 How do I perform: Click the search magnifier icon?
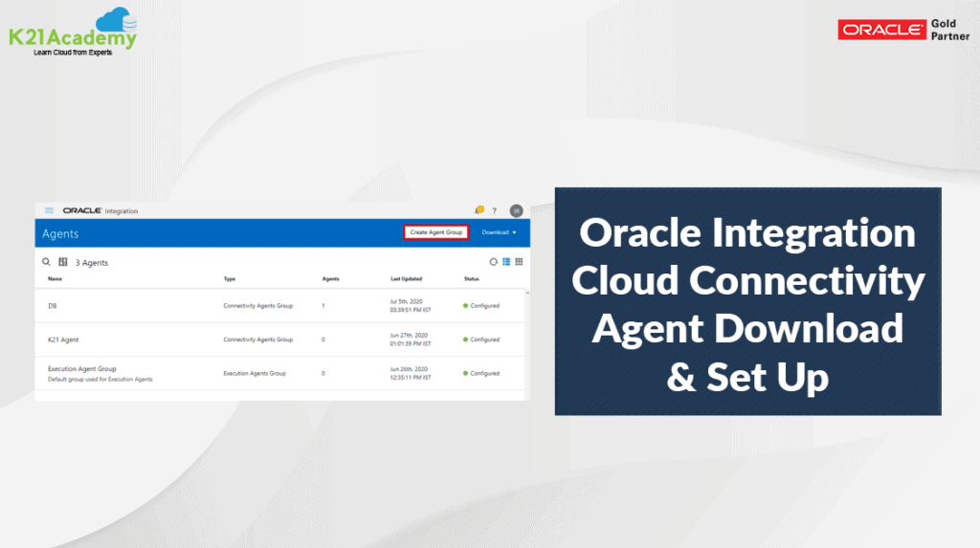point(46,262)
